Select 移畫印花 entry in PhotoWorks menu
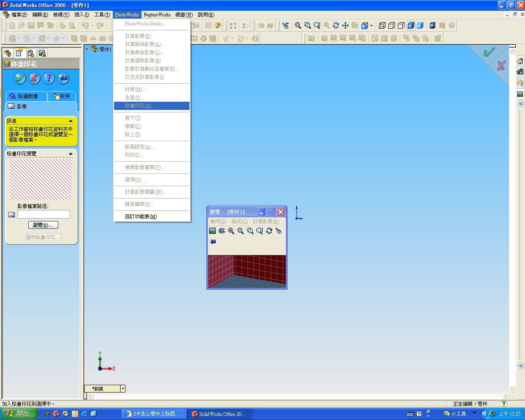This screenshot has width=525, height=420. click(x=152, y=106)
